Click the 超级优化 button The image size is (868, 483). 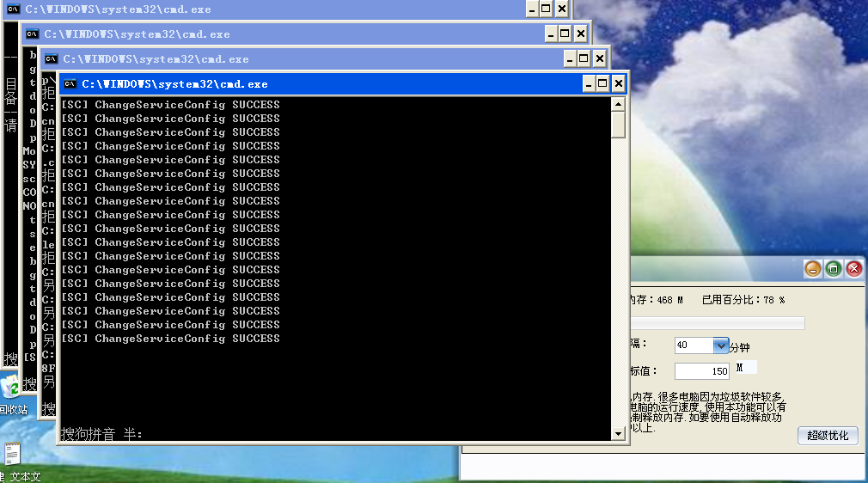click(x=828, y=436)
